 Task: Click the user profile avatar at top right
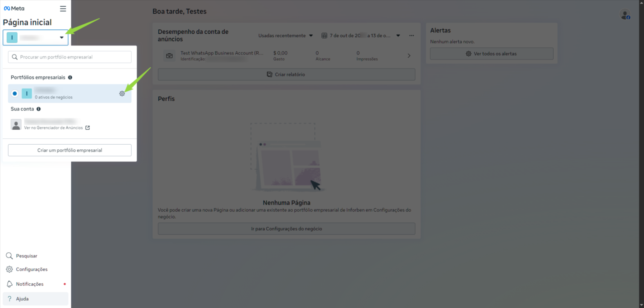[x=625, y=15]
